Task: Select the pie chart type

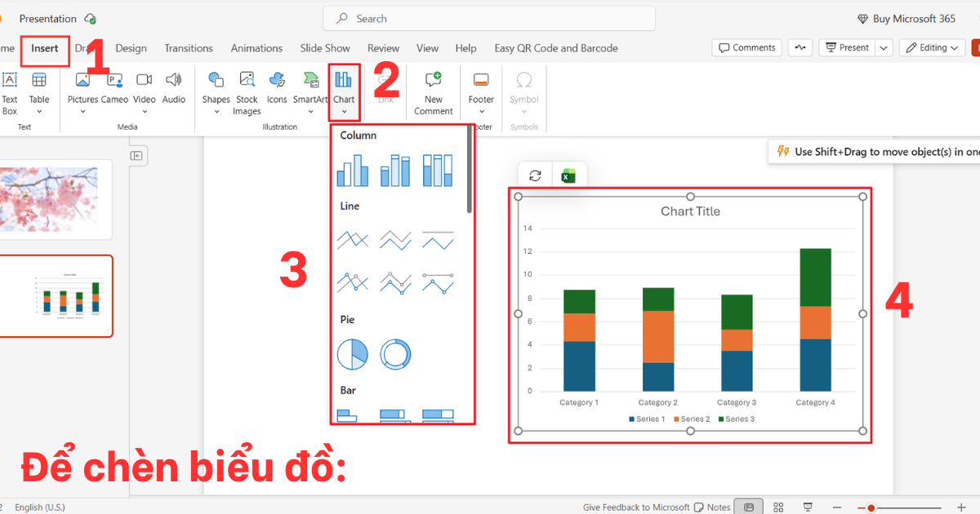Action: (x=352, y=354)
